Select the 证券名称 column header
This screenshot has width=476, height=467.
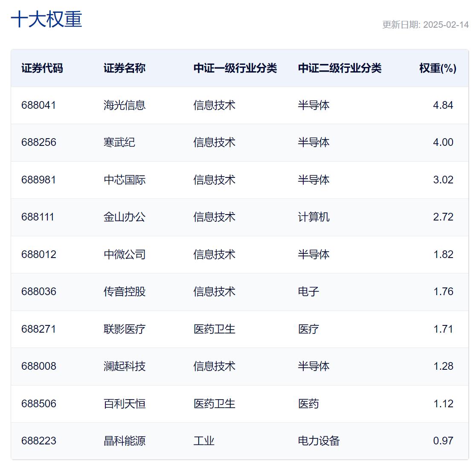point(125,68)
